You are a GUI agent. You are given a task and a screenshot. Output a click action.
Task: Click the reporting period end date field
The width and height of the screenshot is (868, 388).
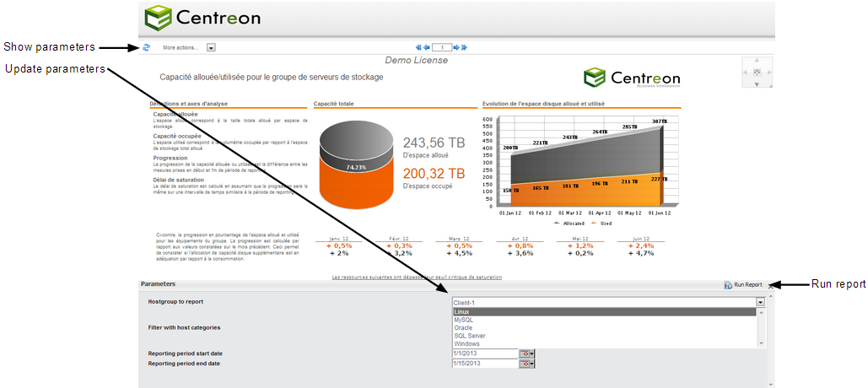(x=485, y=364)
